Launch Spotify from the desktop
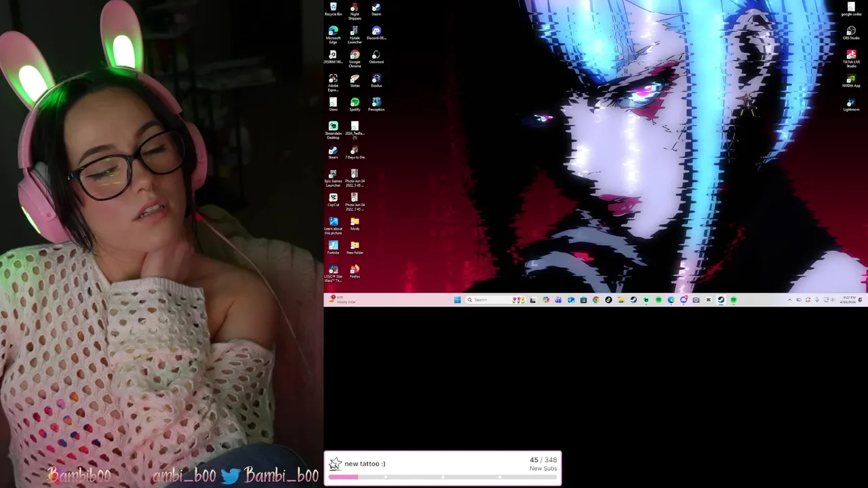The height and width of the screenshot is (488, 868). click(355, 104)
